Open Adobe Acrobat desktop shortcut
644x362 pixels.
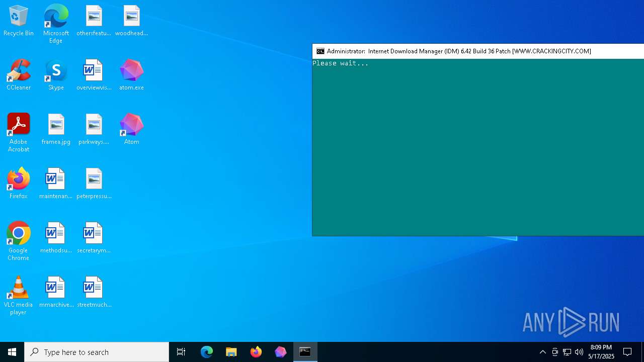(19, 133)
